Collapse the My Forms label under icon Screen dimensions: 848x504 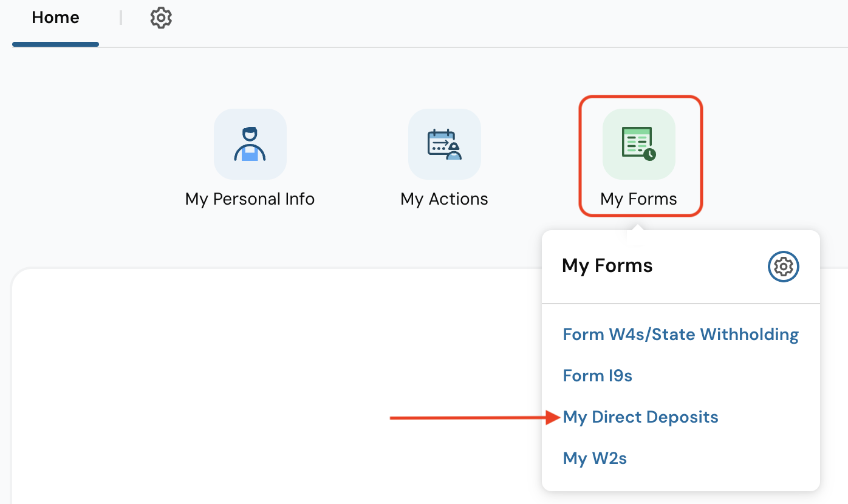[638, 199]
